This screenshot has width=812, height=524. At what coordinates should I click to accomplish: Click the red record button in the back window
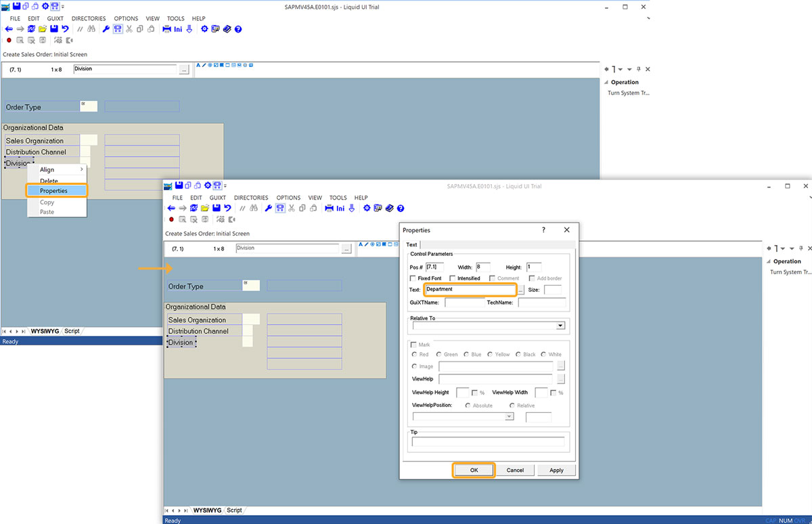click(x=9, y=40)
